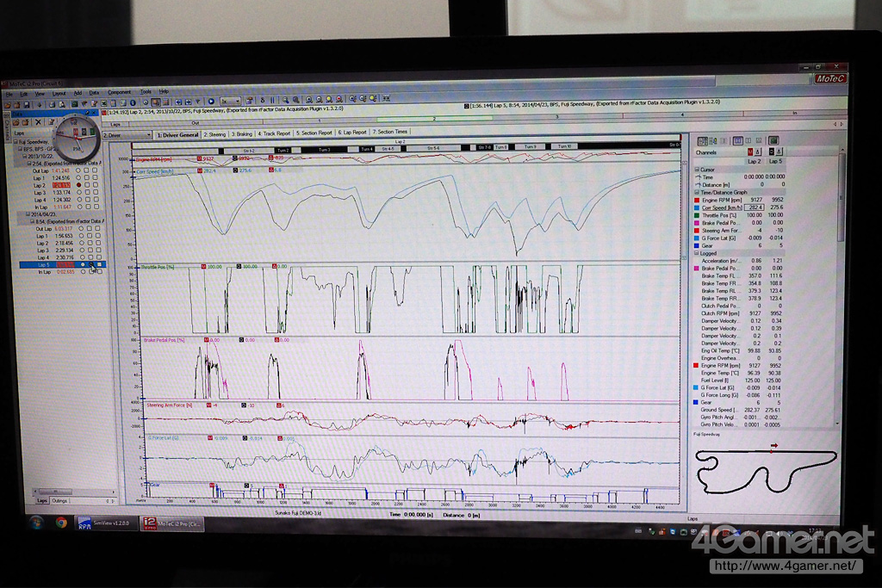
Task: Collapse the 2:54 exported session node
Action: 29,164
